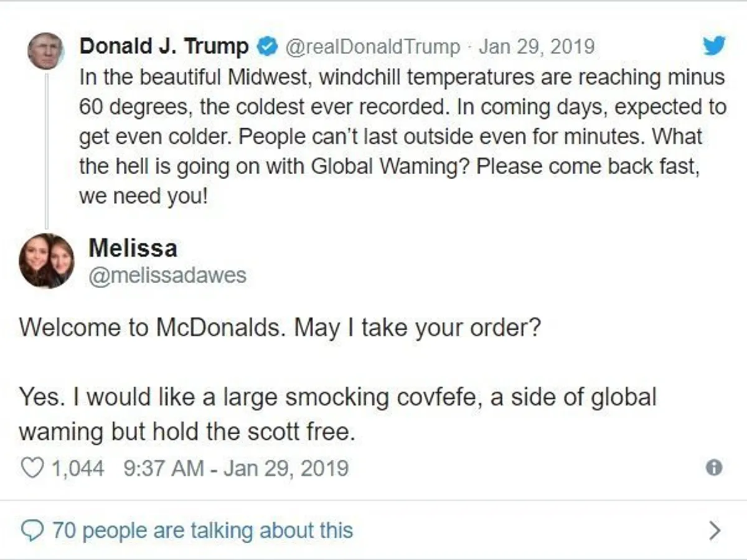
Task: Click the quoted tweet text about Midwest windchill
Action: [x=402, y=137]
